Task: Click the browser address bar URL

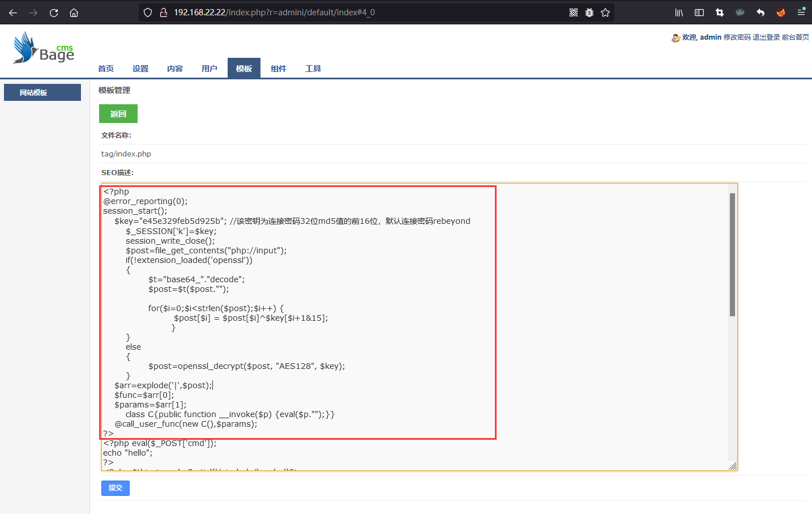Action: [274, 12]
